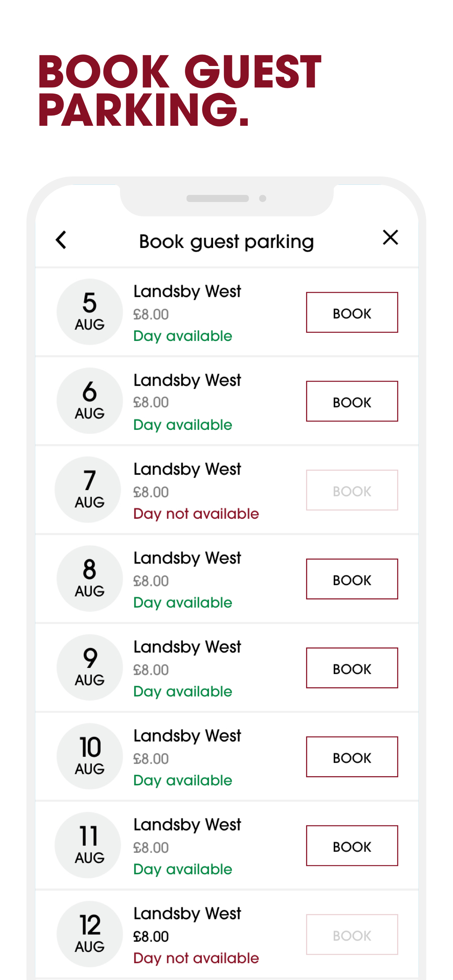Book parking for 8 Aug

click(352, 579)
